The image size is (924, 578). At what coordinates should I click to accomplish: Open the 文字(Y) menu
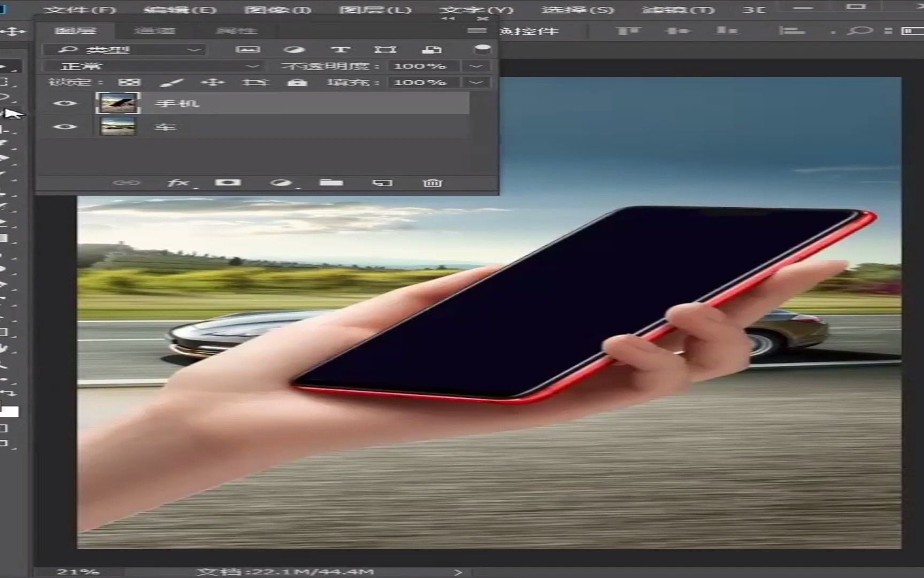[476, 10]
